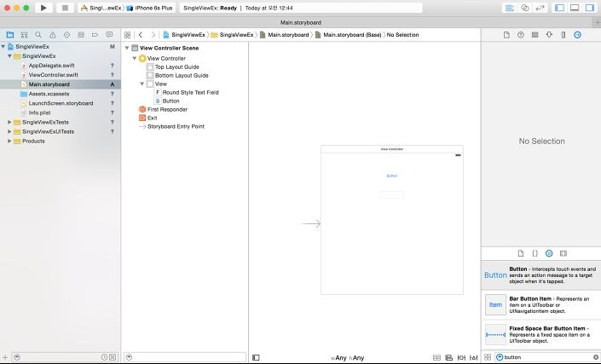The image size is (601, 364).
Task: Show the standard editor
Action: point(510,8)
